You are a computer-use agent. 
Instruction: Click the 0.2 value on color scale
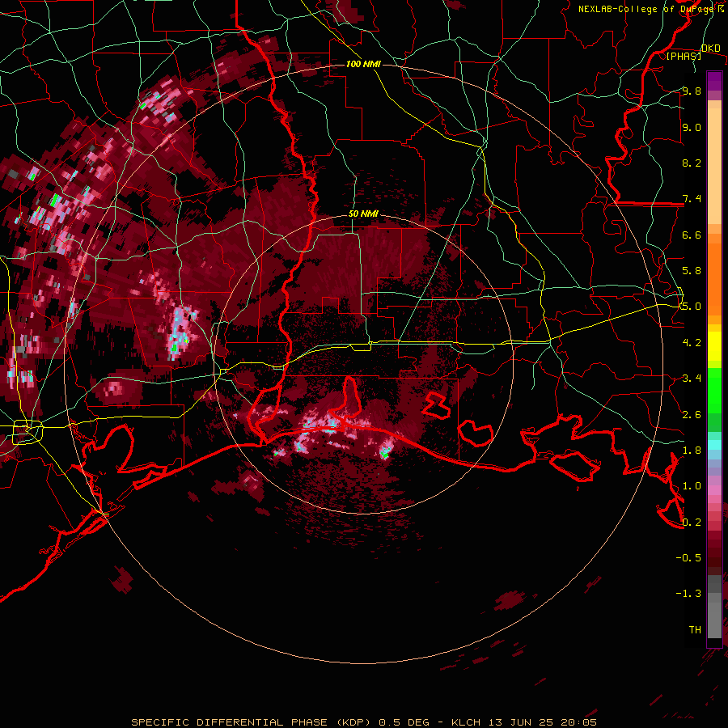click(692, 523)
